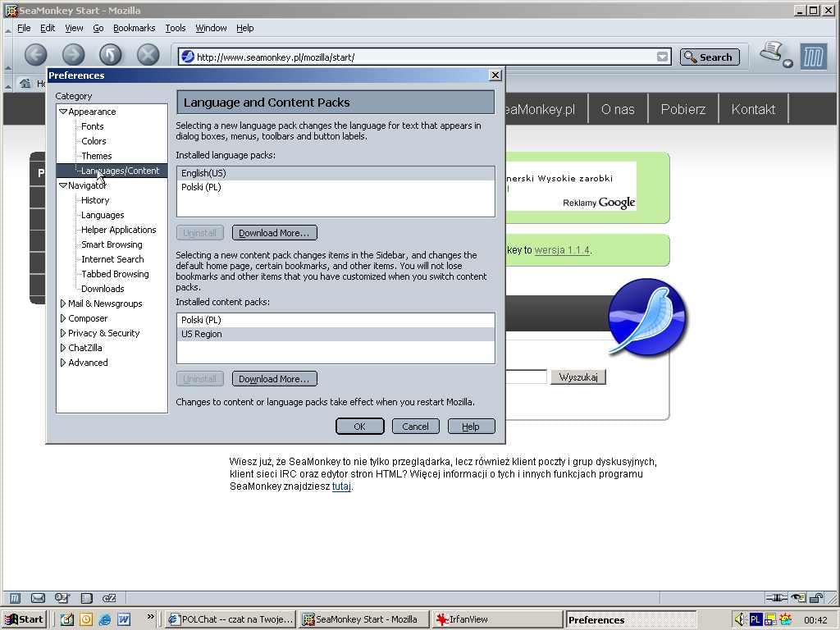
Task: Click the weather sun icon in the system tray
Action: pyautogui.click(x=785, y=619)
